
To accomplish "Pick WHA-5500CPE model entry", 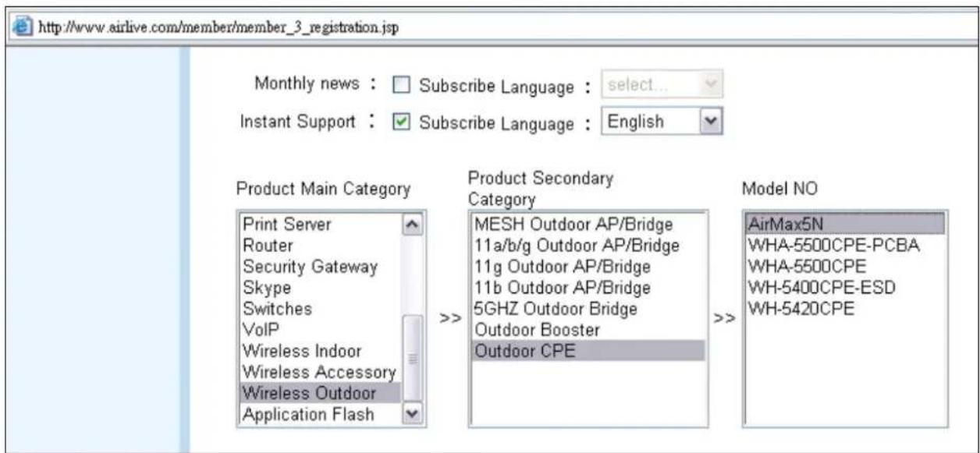I will (x=845, y=267).
